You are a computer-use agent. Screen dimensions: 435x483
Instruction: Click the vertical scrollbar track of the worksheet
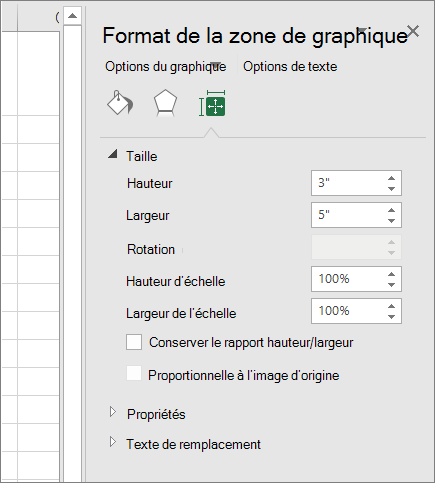72,253
